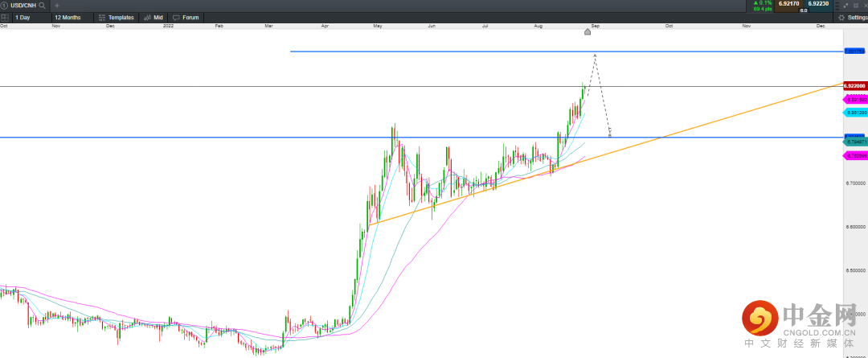Screen dimensions: 868x358
Task: Click the product info icon before USD/CNH
Action: pos(5,6)
